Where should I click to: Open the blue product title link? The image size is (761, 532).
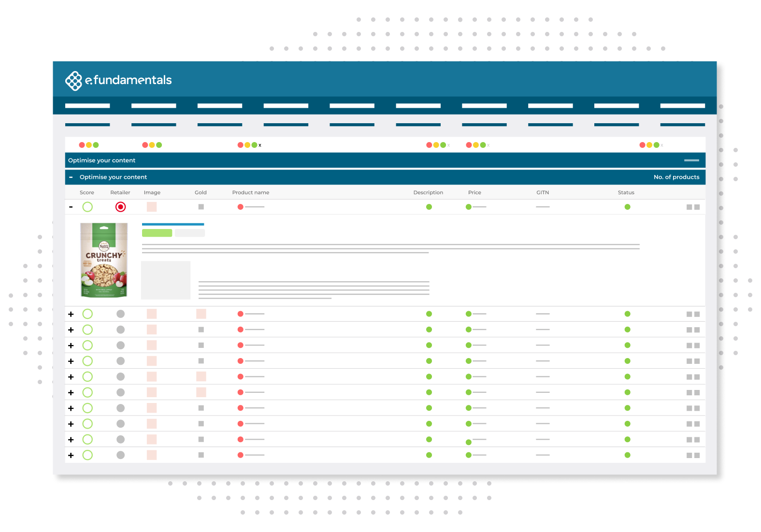[173, 224]
